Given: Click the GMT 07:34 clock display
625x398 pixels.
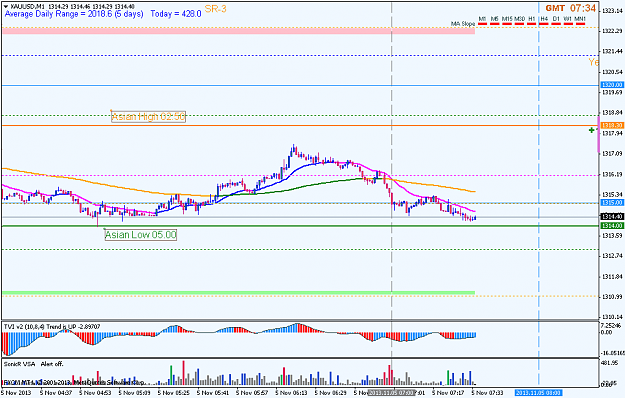Looking at the screenshot, I should [x=571, y=8].
